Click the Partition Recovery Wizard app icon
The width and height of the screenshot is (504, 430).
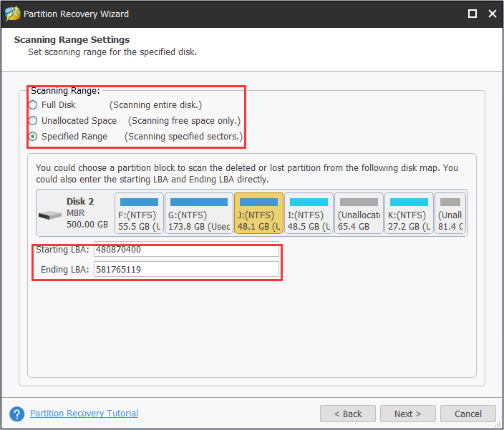13,14
